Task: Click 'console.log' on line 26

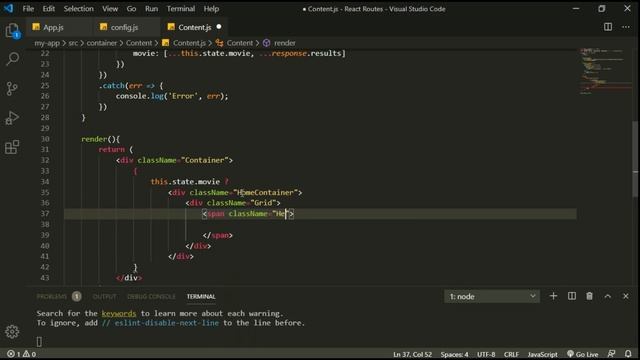Action: (139, 96)
